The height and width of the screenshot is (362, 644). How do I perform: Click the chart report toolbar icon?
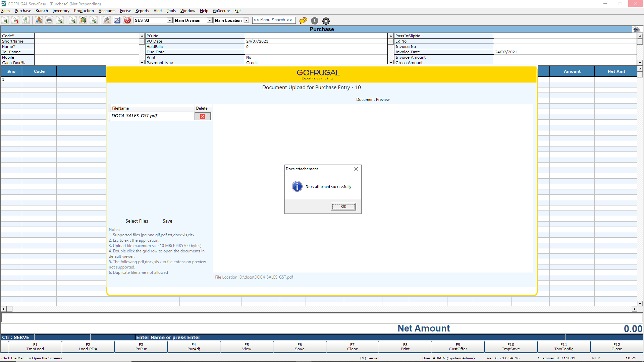[x=117, y=20]
